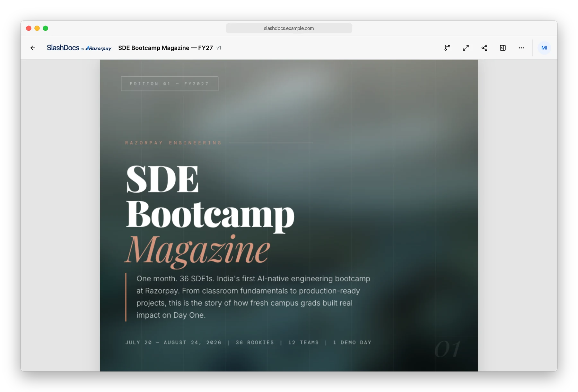Share the document via the share icon
Image resolution: width=578 pixels, height=392 pixels.
tap(484, 48)
